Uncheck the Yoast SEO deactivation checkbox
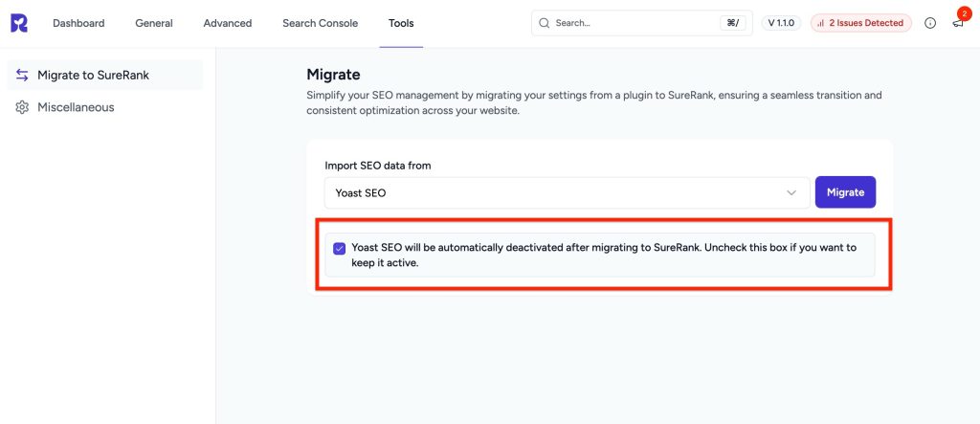Screen dimensions: 980x424 click(x=340, y=248)
